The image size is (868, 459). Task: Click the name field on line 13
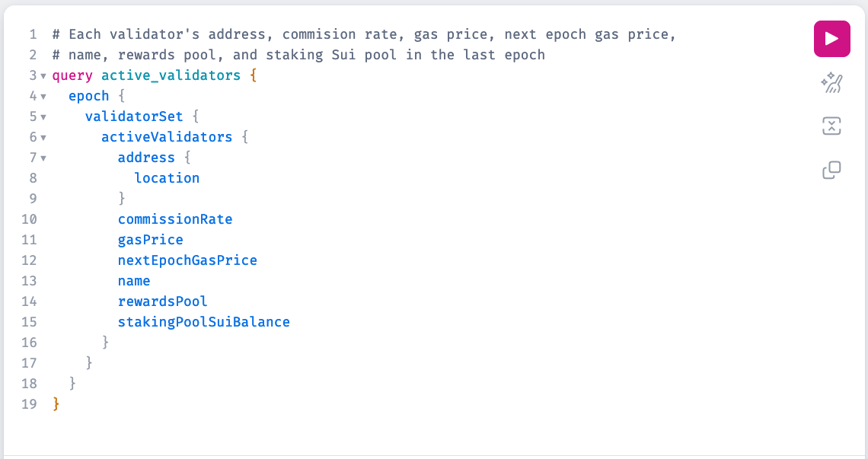click(x=134, y=281)
